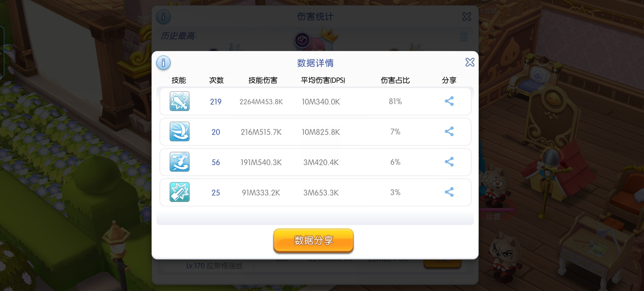644x291 pixels.
Task: Click the 数据详情 dialog title
Action: [x=315, y=63]
